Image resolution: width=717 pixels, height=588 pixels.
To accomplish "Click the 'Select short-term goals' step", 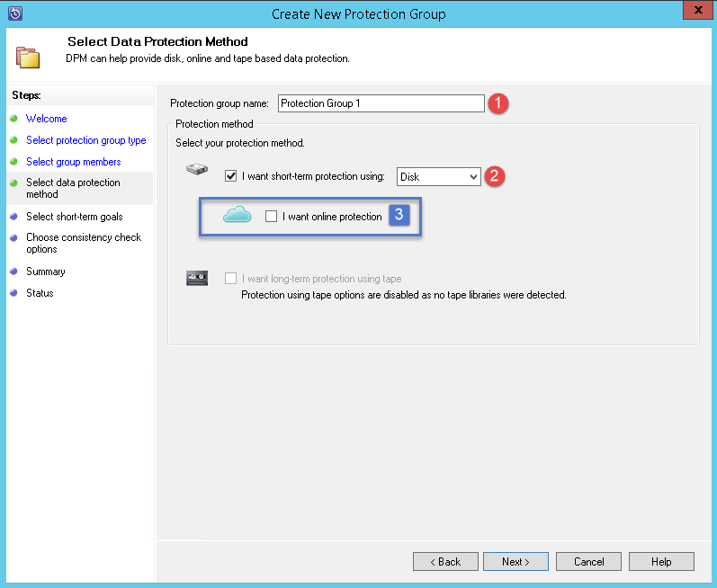I will pos(75,216).
